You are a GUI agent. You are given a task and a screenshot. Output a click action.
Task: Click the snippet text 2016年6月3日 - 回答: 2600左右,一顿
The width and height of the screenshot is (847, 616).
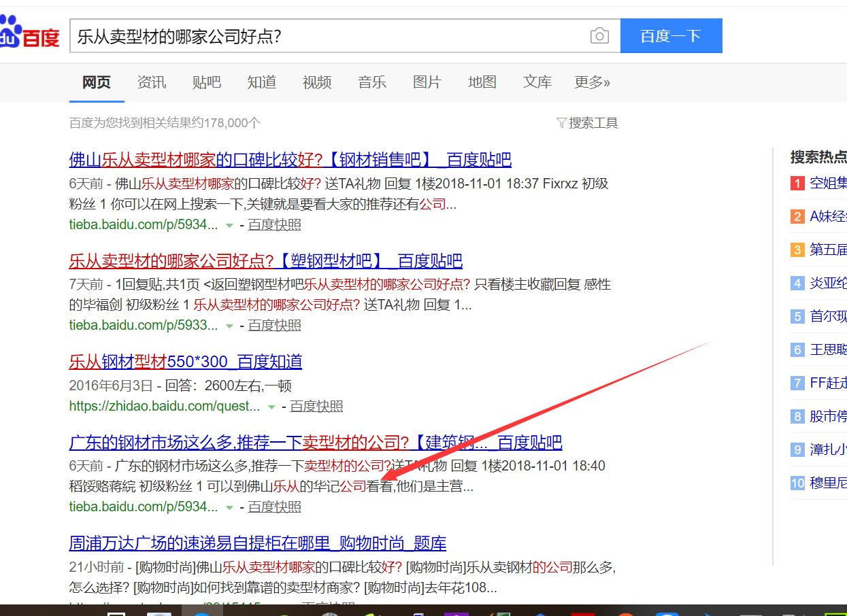[180, 386]
